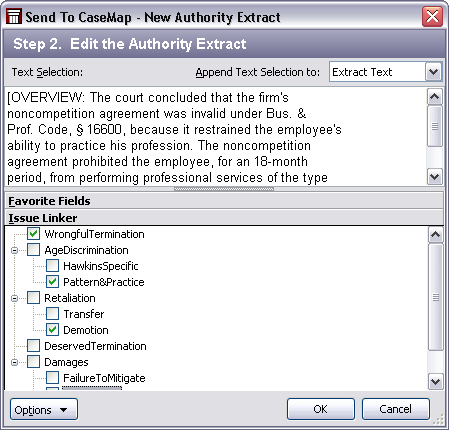
Task: Collapse the Retaliation tree node
Action: (14, 298)
